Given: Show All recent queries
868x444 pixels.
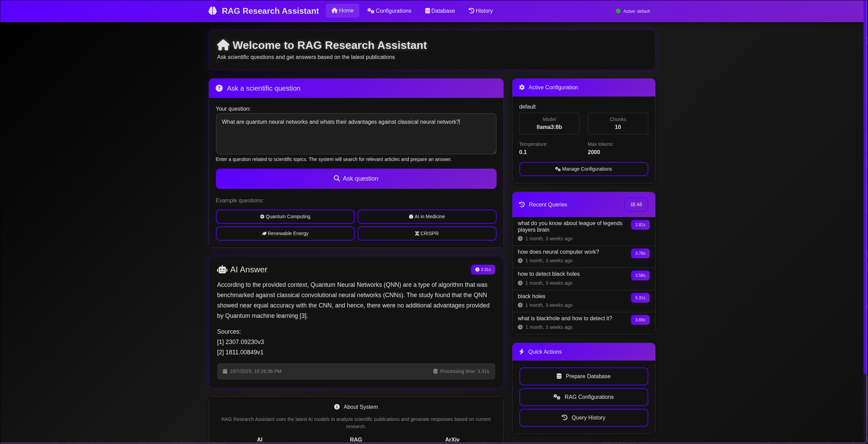Looking at the screenshot, I should tap(636, 204).
